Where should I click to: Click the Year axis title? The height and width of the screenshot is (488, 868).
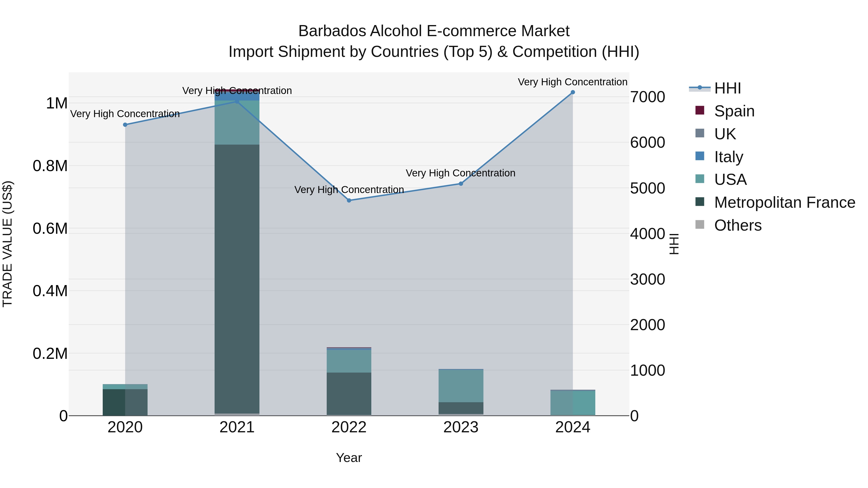[x=349, y=458]
